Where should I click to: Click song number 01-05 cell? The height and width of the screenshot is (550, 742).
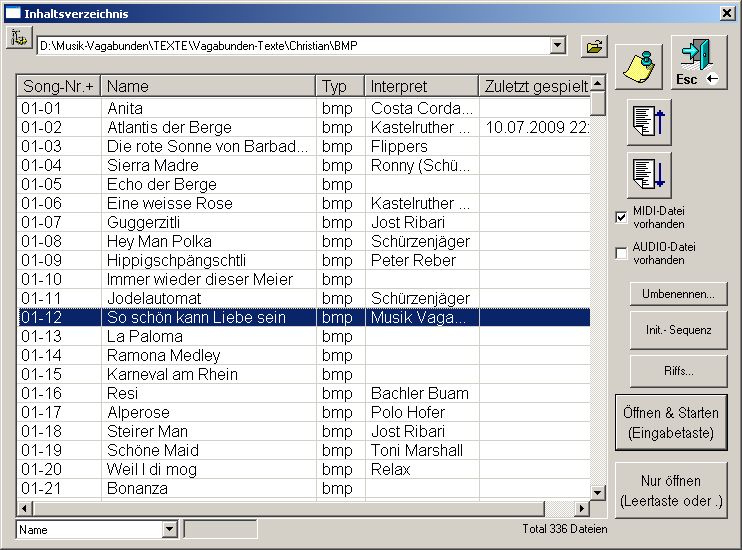point(59,184)
